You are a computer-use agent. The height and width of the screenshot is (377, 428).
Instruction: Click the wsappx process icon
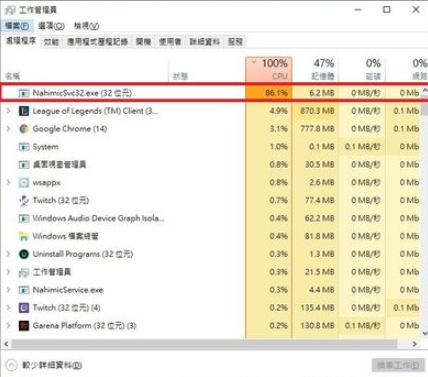(x=24, y=183)
